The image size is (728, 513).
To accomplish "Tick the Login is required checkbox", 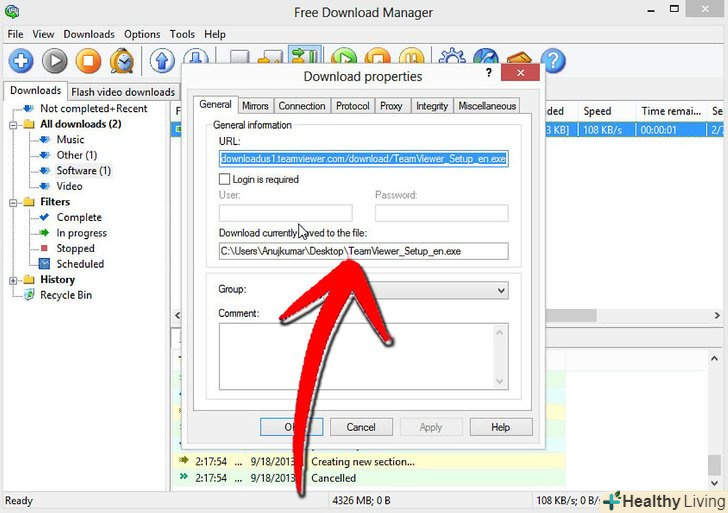I will click(x=224, y=179).
